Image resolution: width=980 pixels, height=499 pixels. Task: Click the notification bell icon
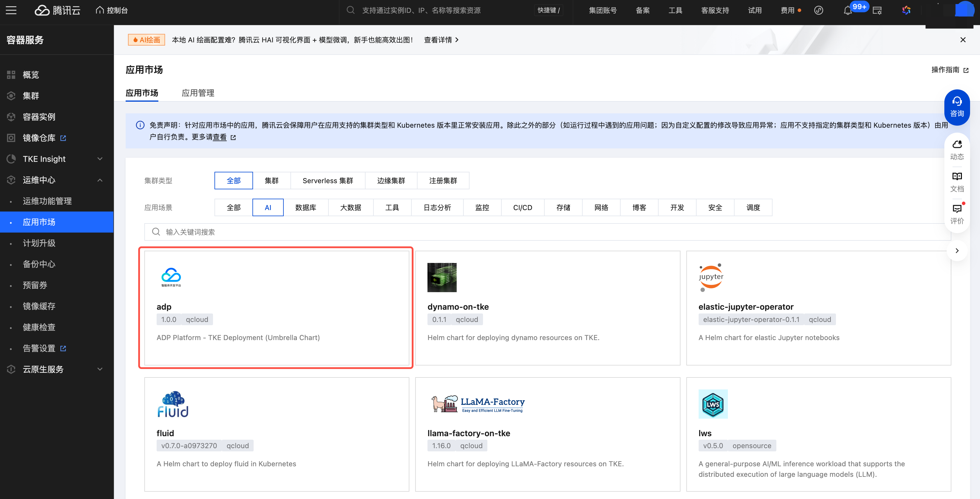coord(847,11)
